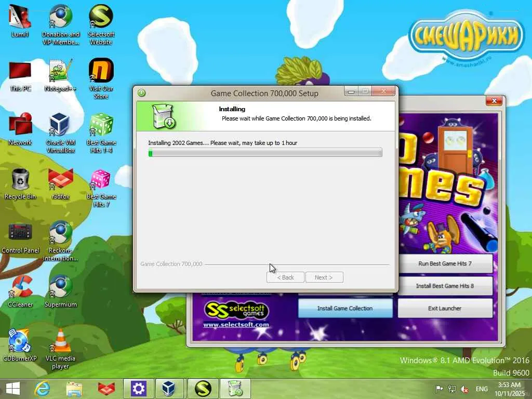The image size is (532, 399).
Task: Click the Next button in Setup
Action: (x=324, y=277)
